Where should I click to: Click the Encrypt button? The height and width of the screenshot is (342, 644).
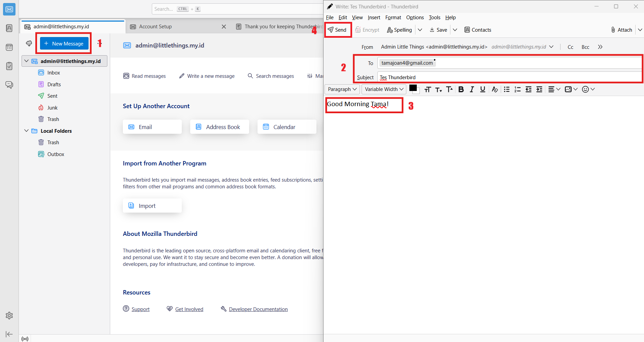click(367, 30)
